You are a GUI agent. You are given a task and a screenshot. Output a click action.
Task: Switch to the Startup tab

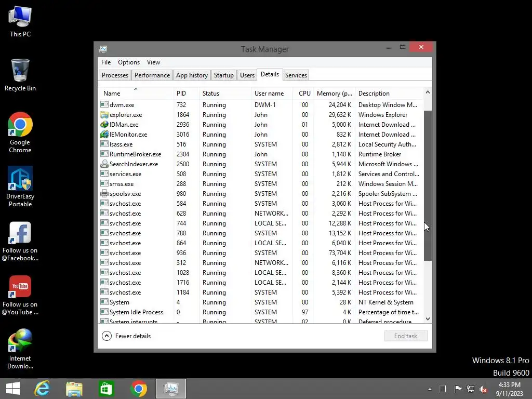point(223,75)
